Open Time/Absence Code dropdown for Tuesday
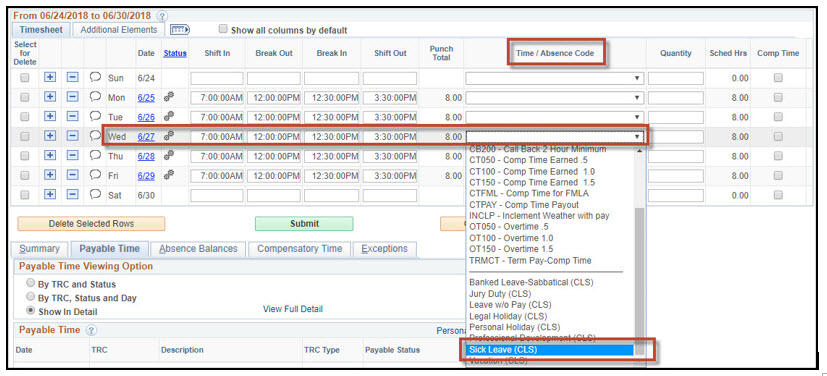The width and height of the screenshot is (827, 376). [x=554, y=117]
